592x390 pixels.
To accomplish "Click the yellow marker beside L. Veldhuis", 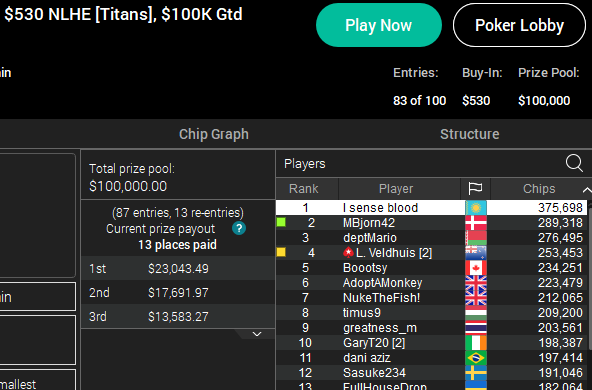I will (x=281, y=252).
